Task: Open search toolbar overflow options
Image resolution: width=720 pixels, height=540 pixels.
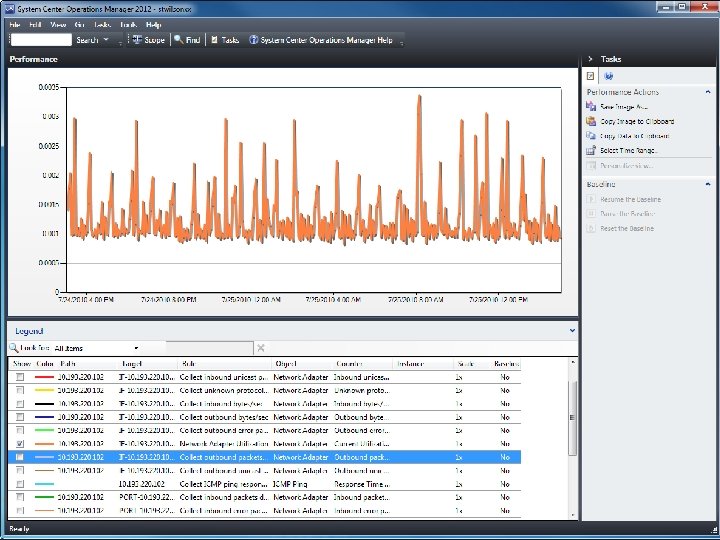Action: point(120,43)
